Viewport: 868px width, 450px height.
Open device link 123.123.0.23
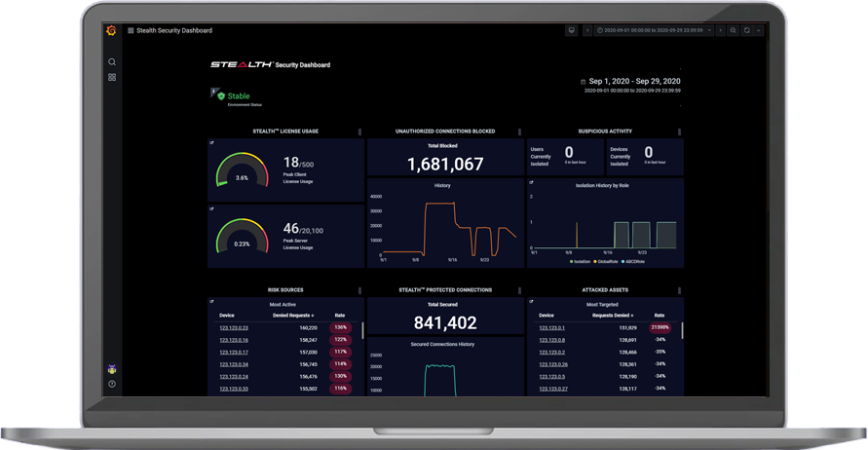pos(234,328)
